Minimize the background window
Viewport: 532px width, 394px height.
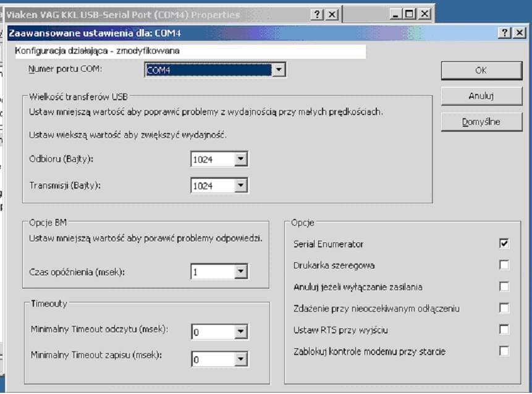coord(395,14)
